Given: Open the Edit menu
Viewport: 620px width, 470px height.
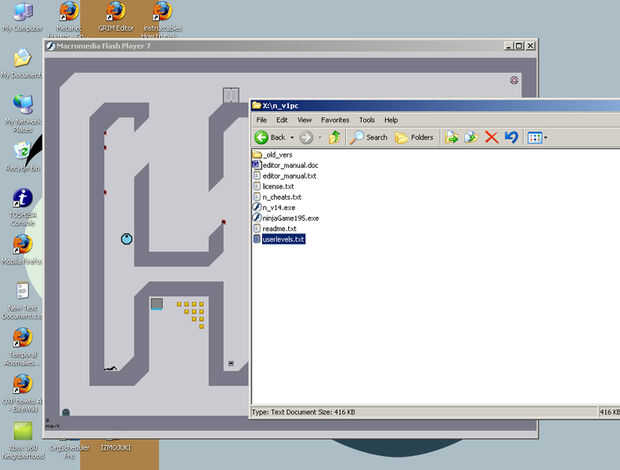Looking at the screenshot, I should click(x=282, y=120).
